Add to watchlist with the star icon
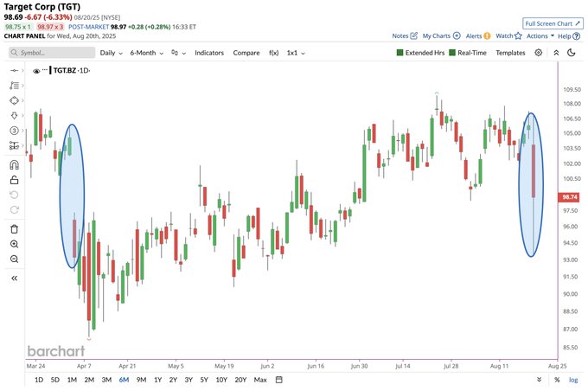The image size is (588, 391). (x=518, y=35)
